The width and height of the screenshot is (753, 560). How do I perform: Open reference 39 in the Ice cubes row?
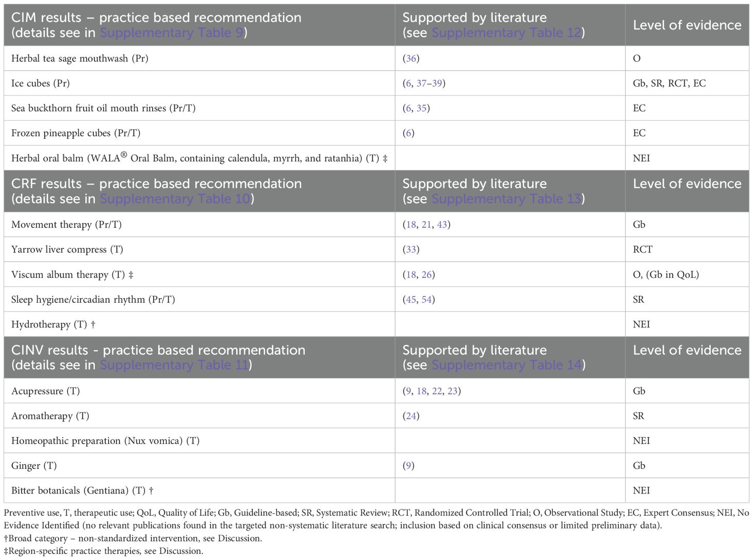[x=437, y=84]
